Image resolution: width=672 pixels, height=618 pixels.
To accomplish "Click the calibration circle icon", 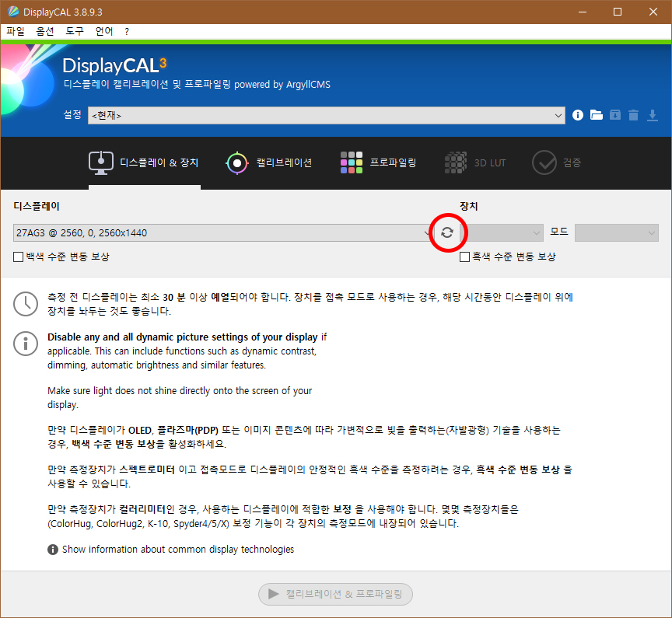I will (237, 163).
